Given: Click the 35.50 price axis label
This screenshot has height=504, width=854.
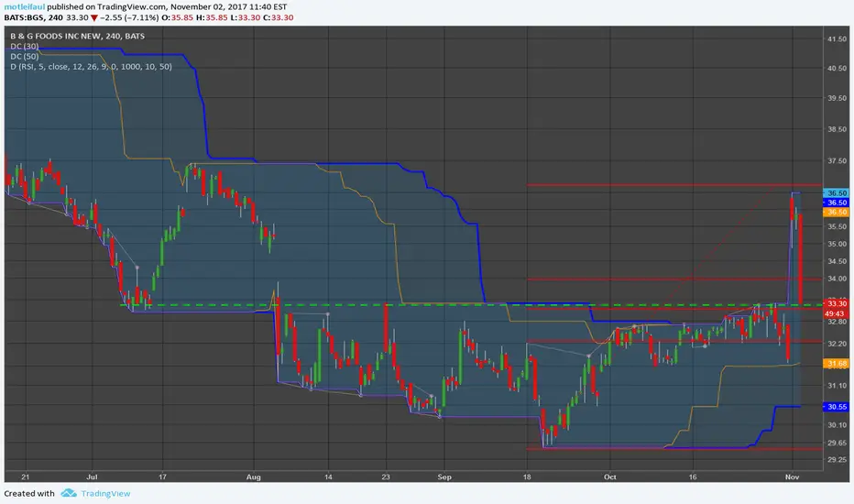Looking at the screenshot, I should [x=838, y=226].
